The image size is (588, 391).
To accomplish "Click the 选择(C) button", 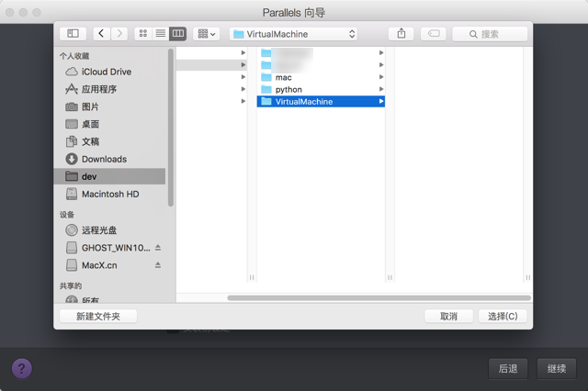I will [503, 317].
